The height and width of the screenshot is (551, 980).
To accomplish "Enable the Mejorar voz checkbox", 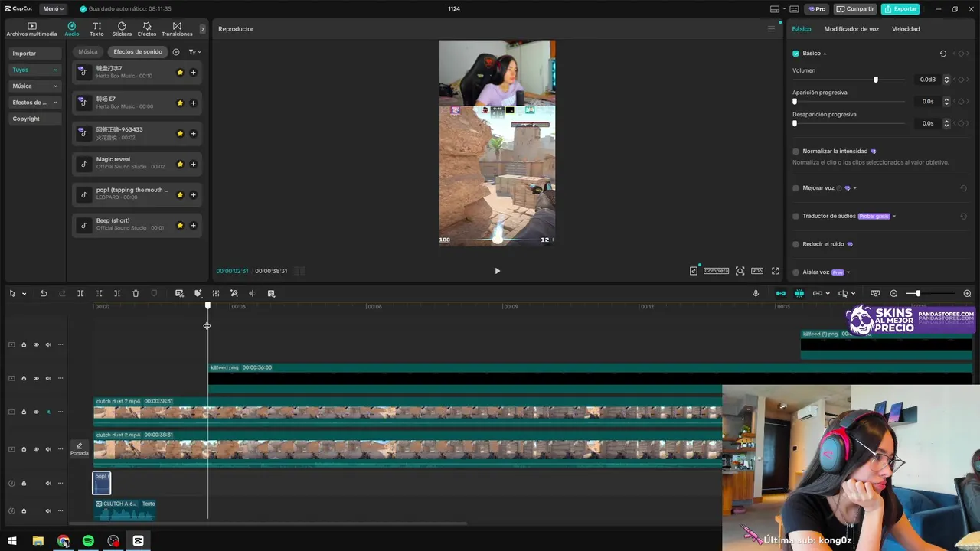I will pos(795,188).
